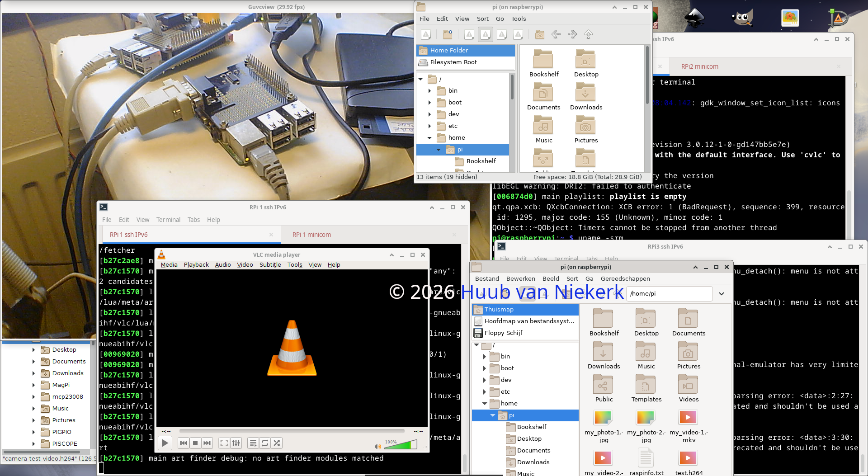Open the GIMP desktop icon
The height and width of the screenshot is (476, 868).
[741, 18]
